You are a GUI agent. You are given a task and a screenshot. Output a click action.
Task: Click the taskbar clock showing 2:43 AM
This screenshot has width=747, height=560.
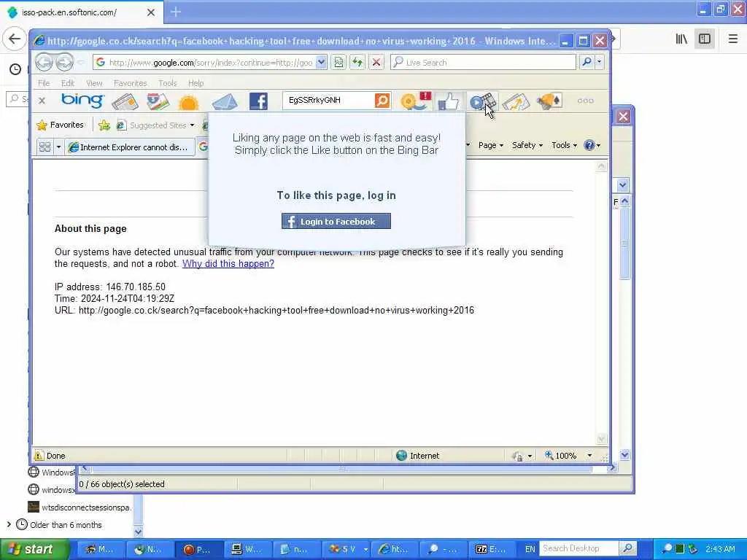[x=720, y=549]
